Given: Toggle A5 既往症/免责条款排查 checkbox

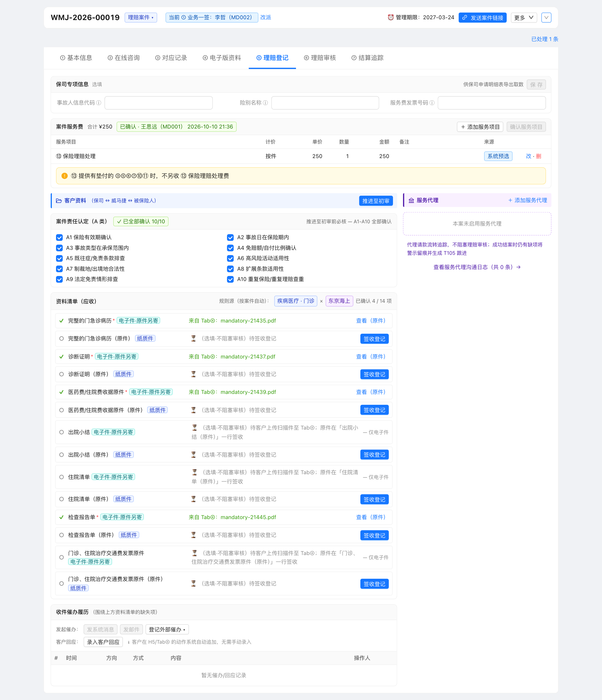Looking at the screenshot, I should [x=59, y=258].
